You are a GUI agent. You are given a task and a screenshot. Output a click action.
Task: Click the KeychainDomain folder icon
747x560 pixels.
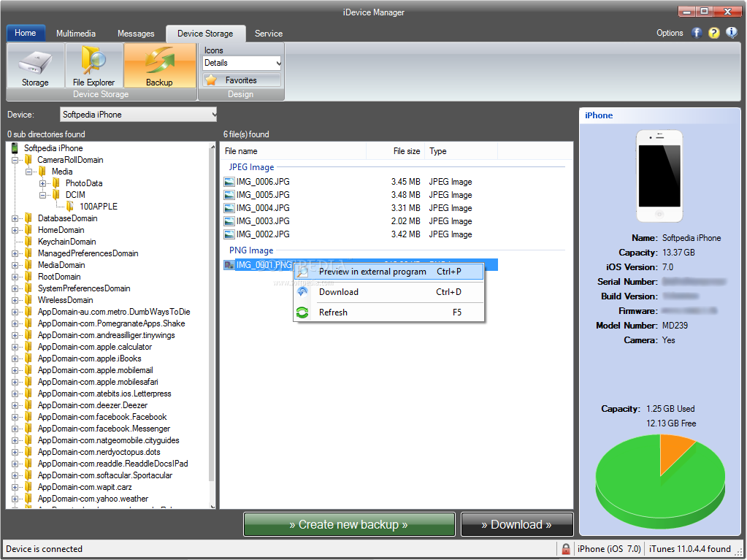click(x=28, y=242)
